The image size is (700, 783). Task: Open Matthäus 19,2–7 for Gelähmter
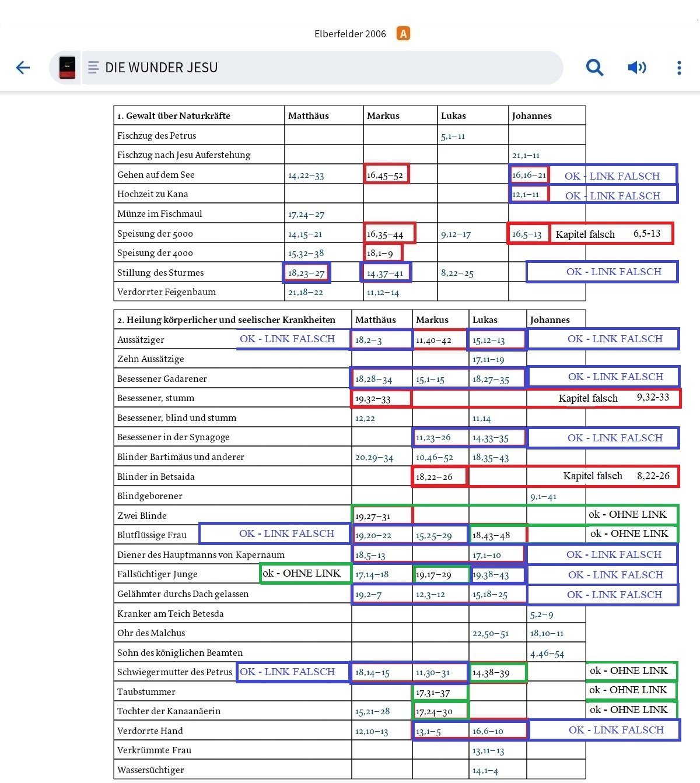pyautogui.click(x=368, y=595)
